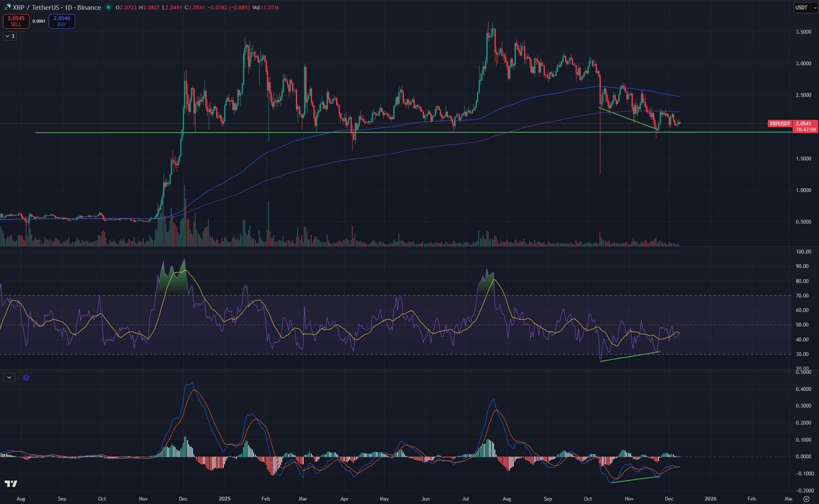Click the blue BUY 2.0546 button
The width and height of the screenshot is (819, 504).
click(62, 21)
